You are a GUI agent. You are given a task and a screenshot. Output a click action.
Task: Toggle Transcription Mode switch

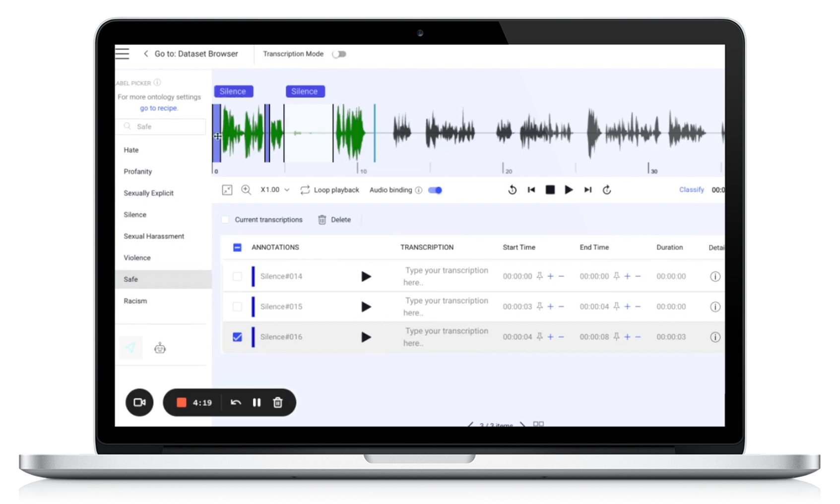(x=339, y=54)
